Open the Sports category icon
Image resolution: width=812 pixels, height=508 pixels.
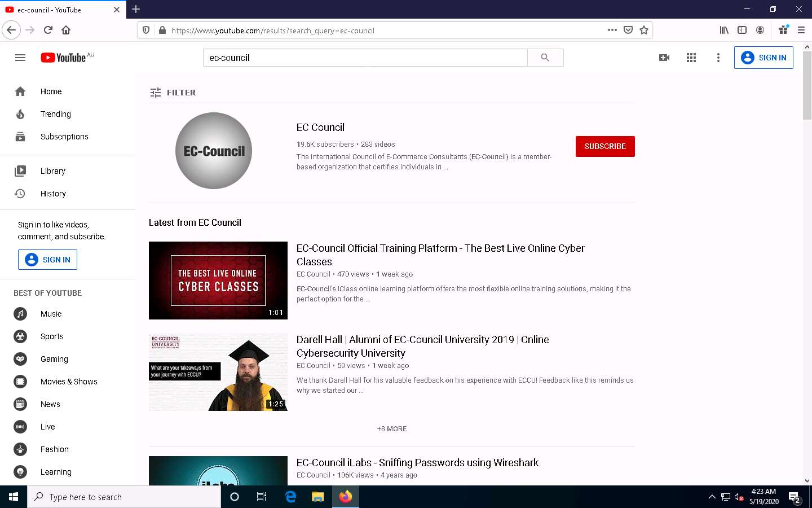[20, 336]
